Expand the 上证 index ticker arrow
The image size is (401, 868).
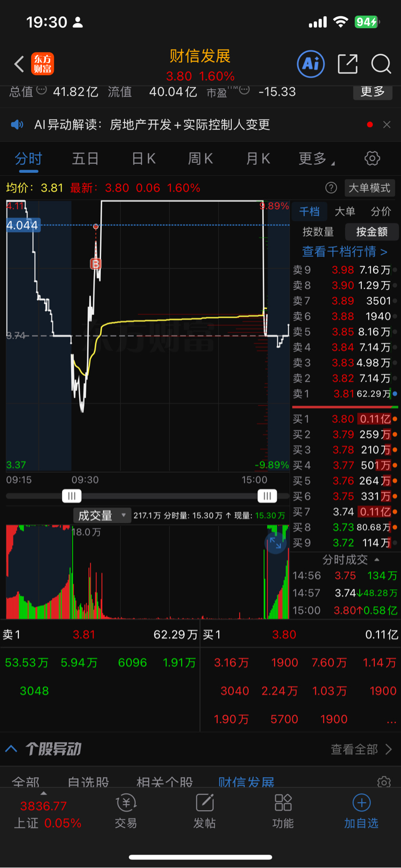point(43,793)
